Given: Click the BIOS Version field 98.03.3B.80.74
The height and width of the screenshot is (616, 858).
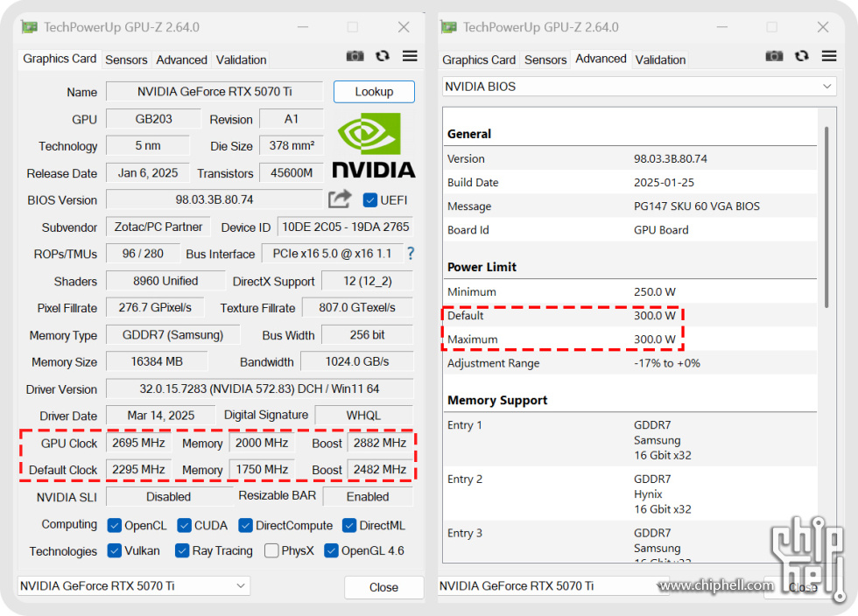Looking at the screenshot, I should 214,199.
